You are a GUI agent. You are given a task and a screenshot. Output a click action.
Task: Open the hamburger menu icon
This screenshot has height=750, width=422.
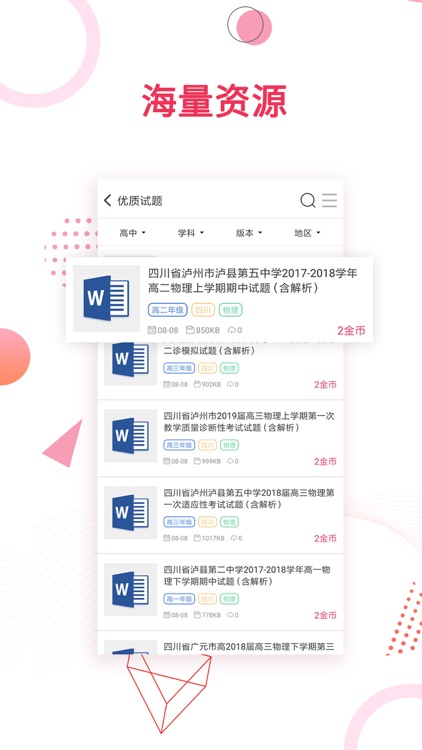(329, 200)
